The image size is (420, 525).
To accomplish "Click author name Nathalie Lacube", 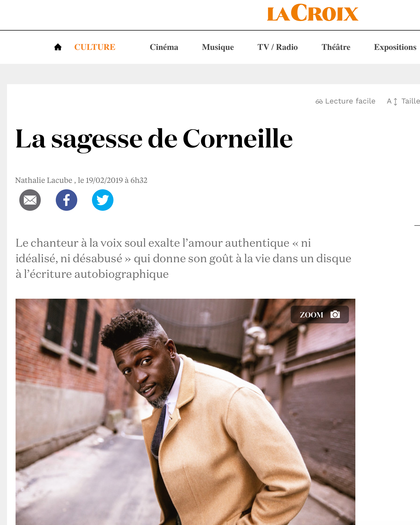I will coord(44,180).
